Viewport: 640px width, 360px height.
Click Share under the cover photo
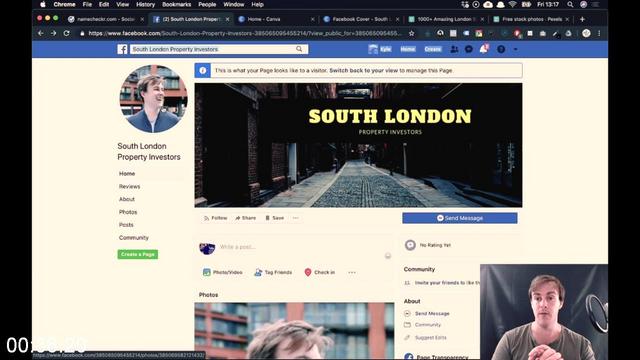pos(245,218)
